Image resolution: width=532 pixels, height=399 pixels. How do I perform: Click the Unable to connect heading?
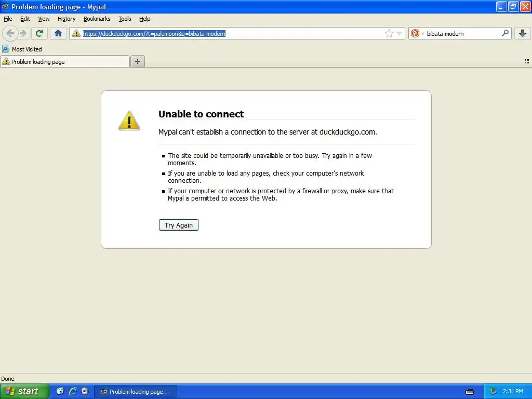click(201, 114)
